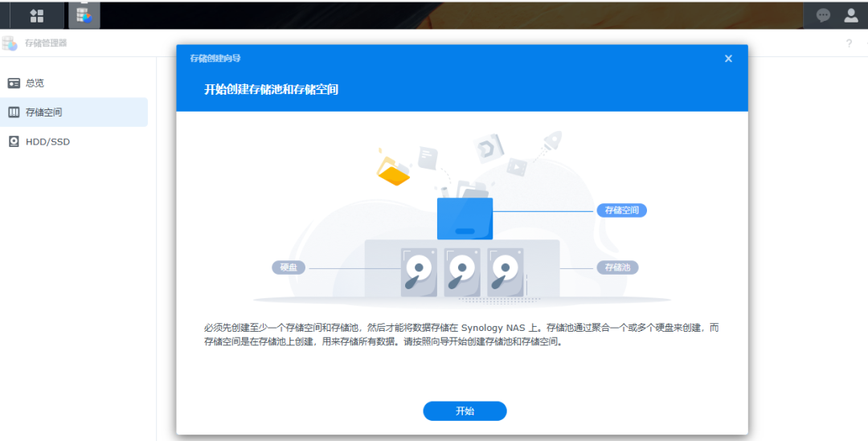Click the yellow folder in the illustration
Image resolution: width=868 pixels, height=441 pixels.
tap(394, 173)
